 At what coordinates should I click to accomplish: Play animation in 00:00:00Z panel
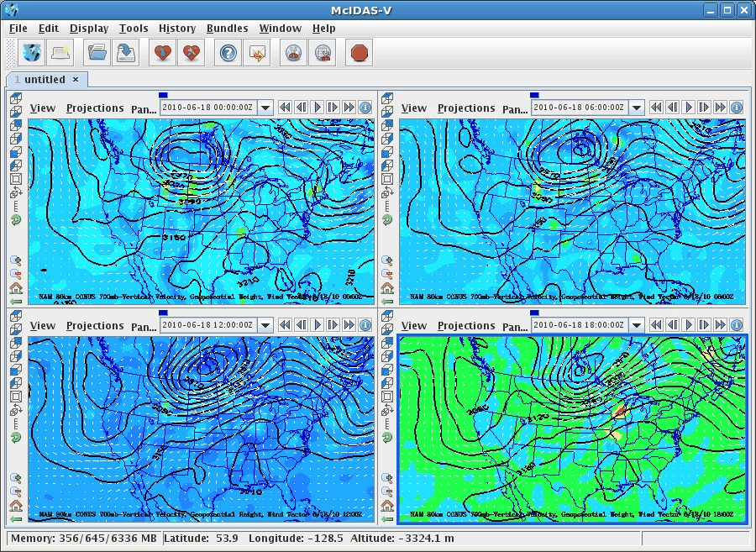coord(318,108)
